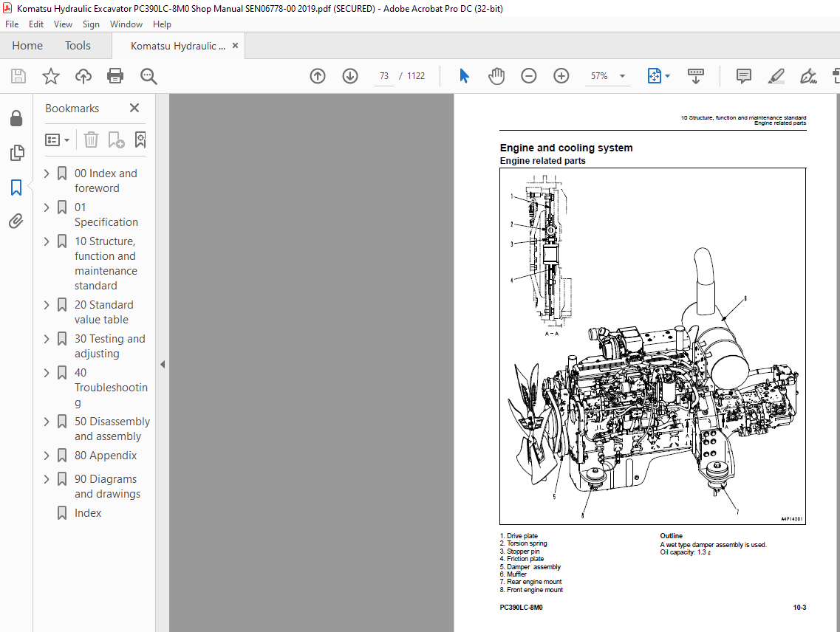
Task: Open bookmarks options dropdown menu
Action: click(58, 140)
